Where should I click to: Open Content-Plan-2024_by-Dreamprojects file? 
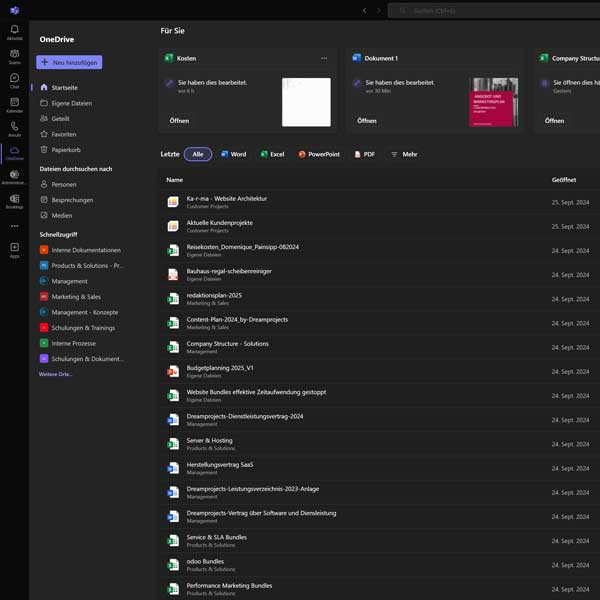click(237, 320)
